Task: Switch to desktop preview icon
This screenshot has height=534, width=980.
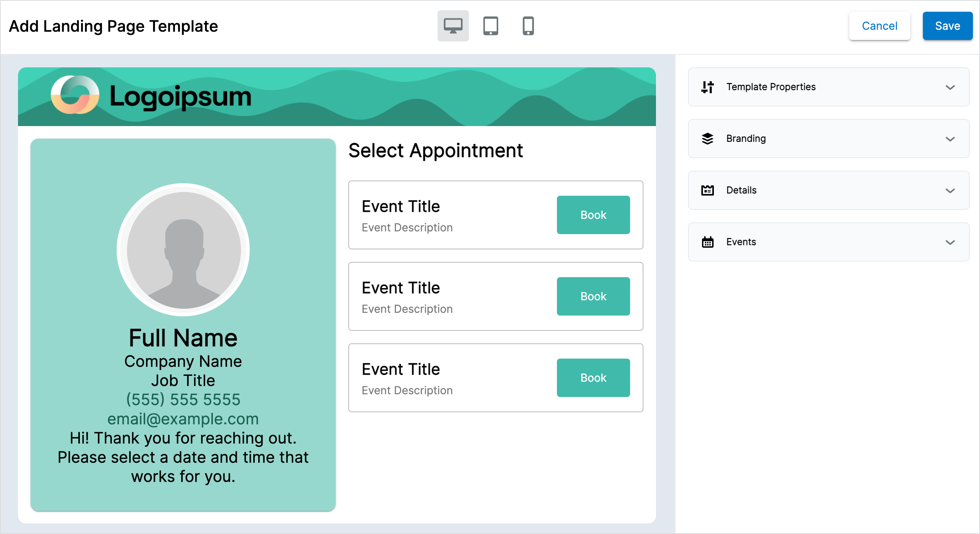Action: point(453,26)
